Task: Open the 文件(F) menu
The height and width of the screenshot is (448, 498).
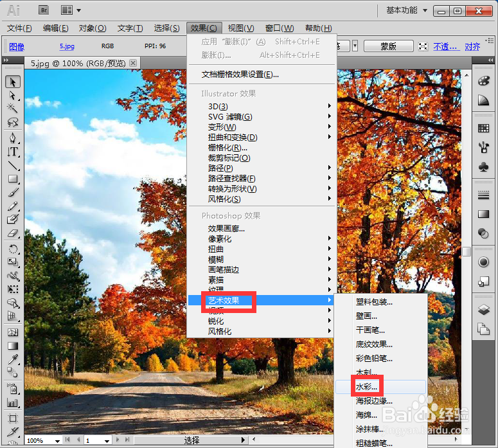Action: [19, 28]
